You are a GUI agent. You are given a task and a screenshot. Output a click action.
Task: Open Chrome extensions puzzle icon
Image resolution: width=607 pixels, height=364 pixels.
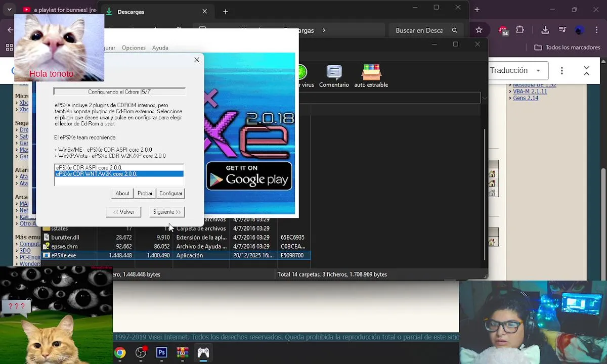point(519,30)
